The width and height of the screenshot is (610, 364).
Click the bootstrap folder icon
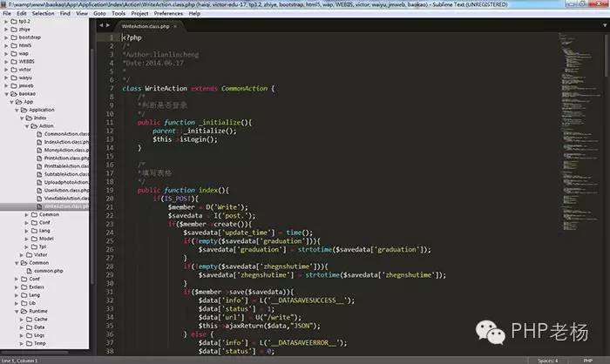click(x=14, y=37)
